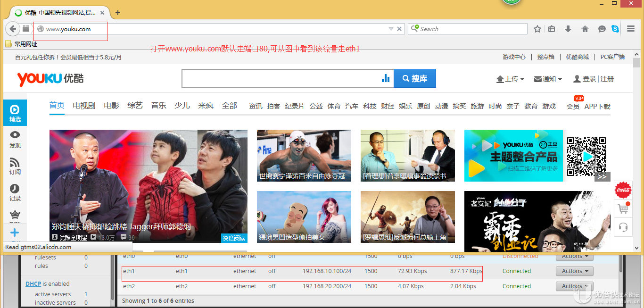Open the 游戏中心 link
This screenshot has width=644, height=308.
[514, 57]
